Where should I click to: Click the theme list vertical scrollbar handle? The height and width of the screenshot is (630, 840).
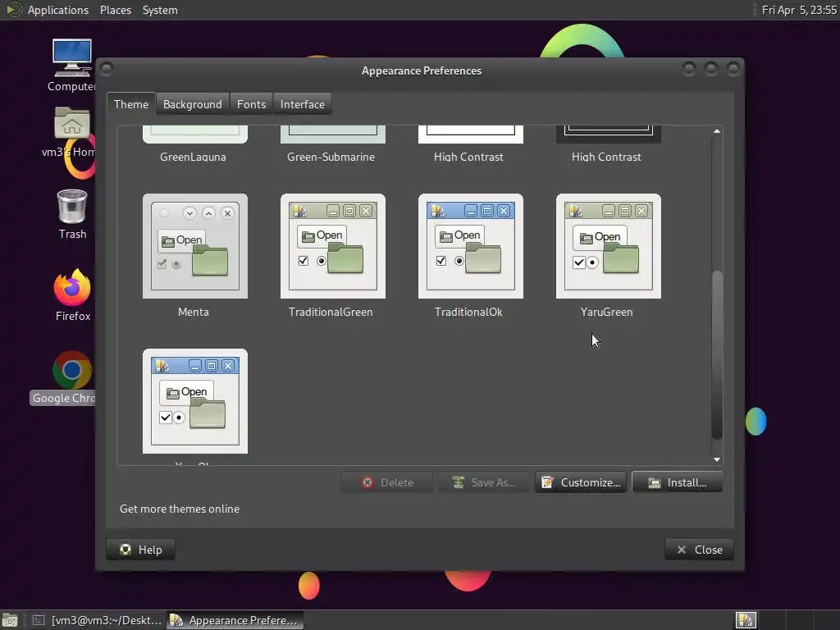click(717, 354)
